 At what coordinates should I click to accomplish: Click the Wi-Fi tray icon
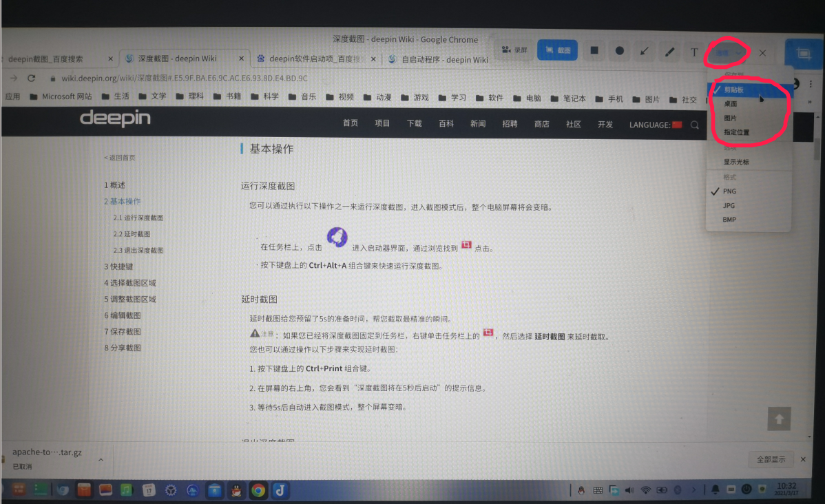coord(645,490)
